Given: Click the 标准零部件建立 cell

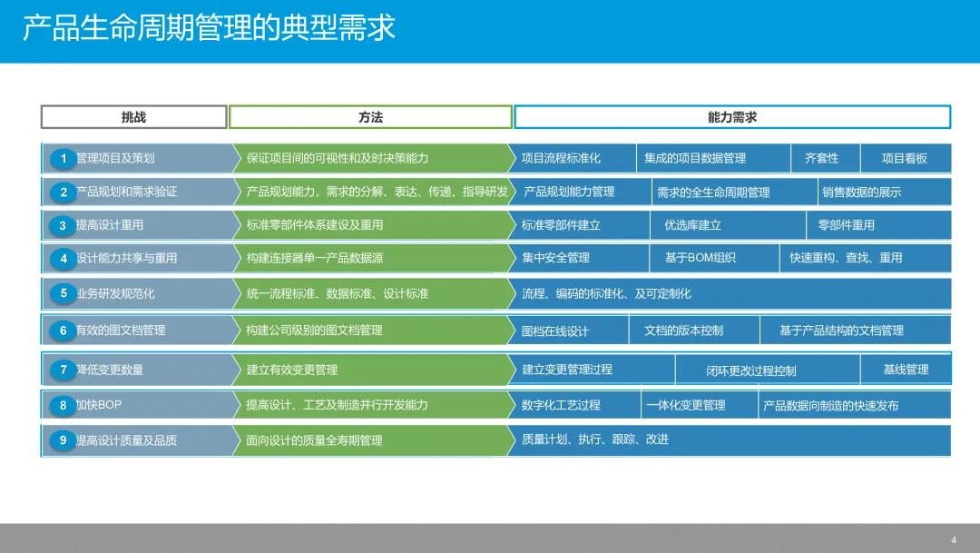Looking at the screenshot, I should click(x=578, y=224).
